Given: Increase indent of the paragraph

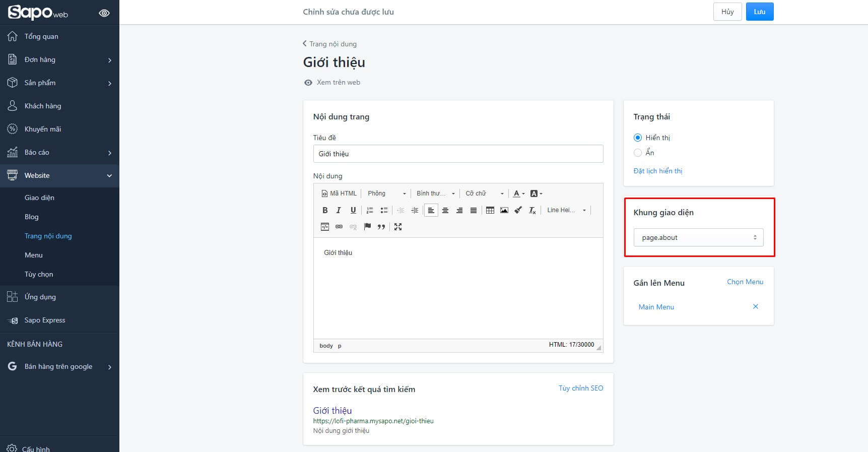Looking at the screenshot, I should click(x=415, y=210).
